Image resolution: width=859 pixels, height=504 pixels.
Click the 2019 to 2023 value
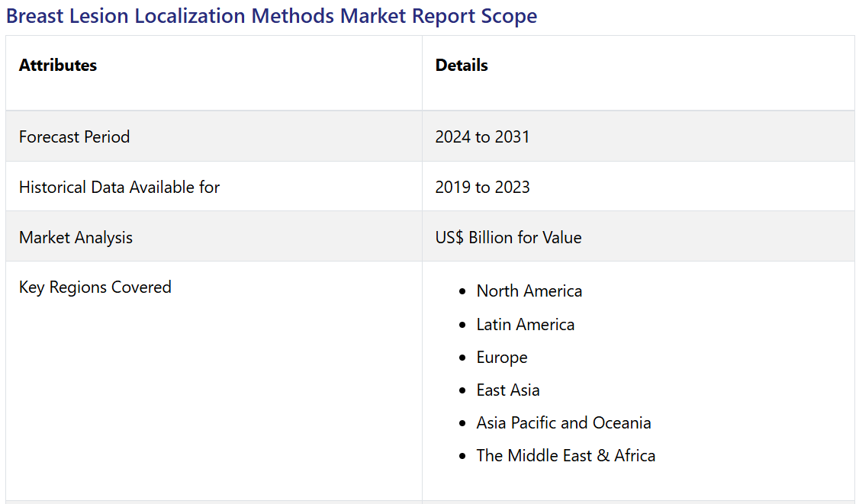pyautogui.click(x=482, y=188)
